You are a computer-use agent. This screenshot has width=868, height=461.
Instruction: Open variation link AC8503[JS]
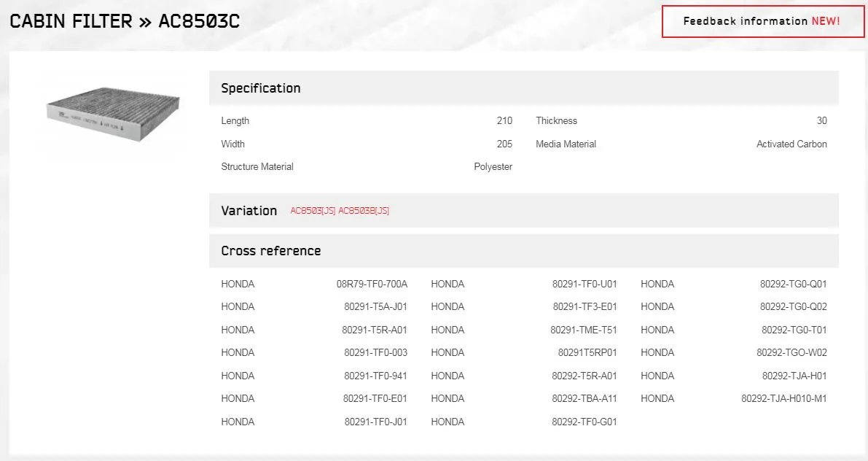click(313, 211)
